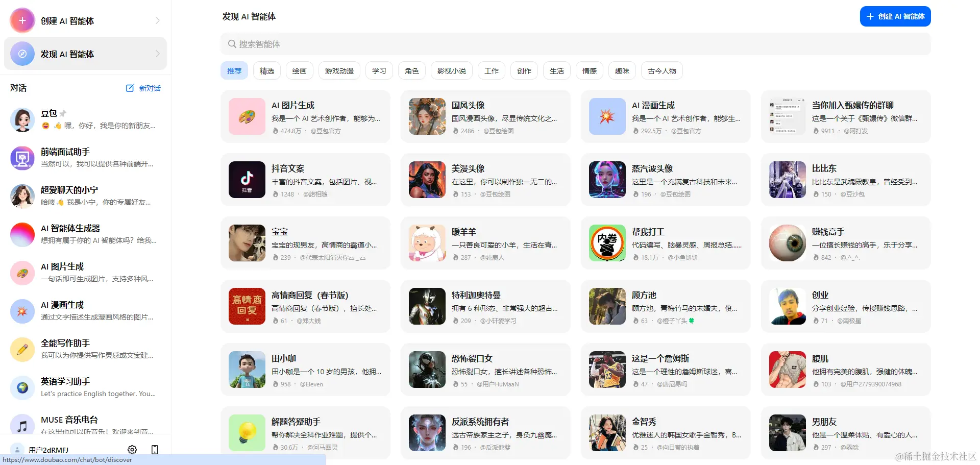Click the pink plus create agent icon
980x465 pixels.
click(22, 20)
